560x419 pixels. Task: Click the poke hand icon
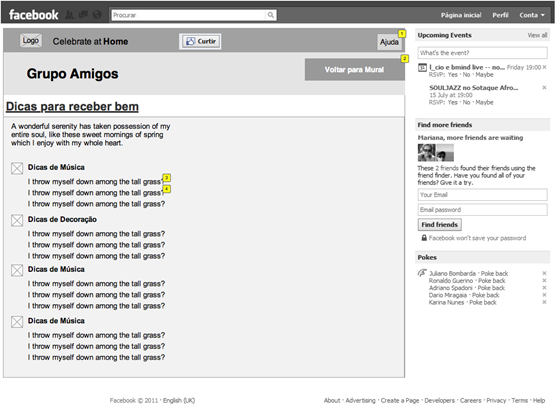point(422,273)
